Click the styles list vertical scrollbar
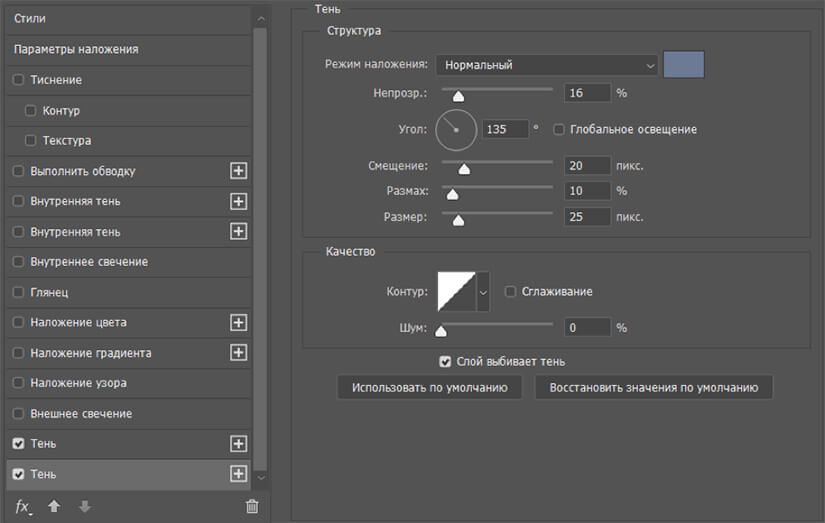This screenshot has height=523, width=825. [260, 250]
